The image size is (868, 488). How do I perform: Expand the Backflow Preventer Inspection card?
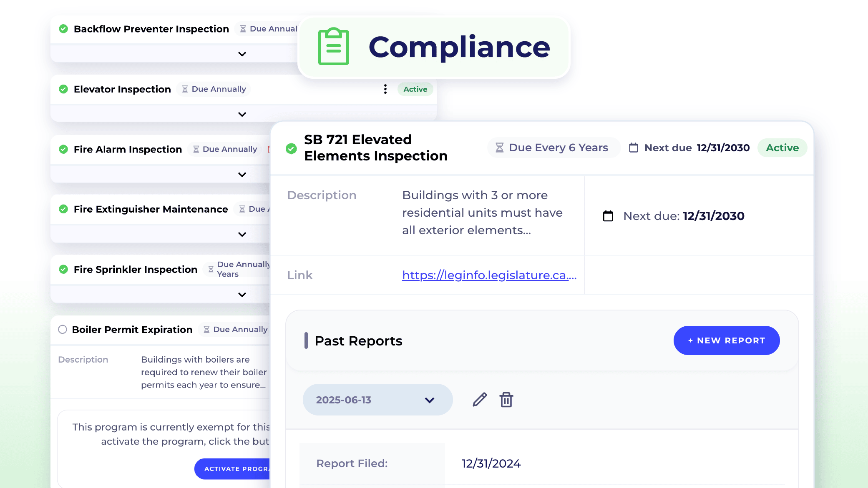click(x=242, y=53)
